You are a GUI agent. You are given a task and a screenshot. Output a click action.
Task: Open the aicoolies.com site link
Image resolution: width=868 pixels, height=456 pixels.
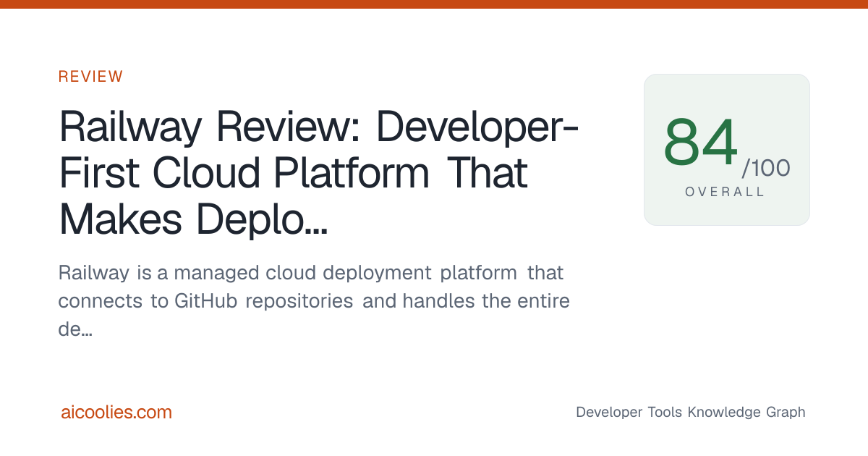(116, 413)
